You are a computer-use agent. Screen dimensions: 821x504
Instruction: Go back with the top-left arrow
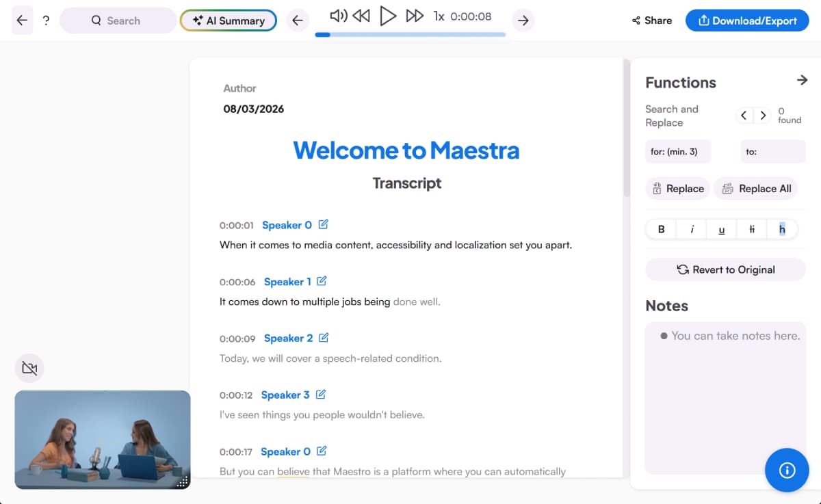coord(22,21)
